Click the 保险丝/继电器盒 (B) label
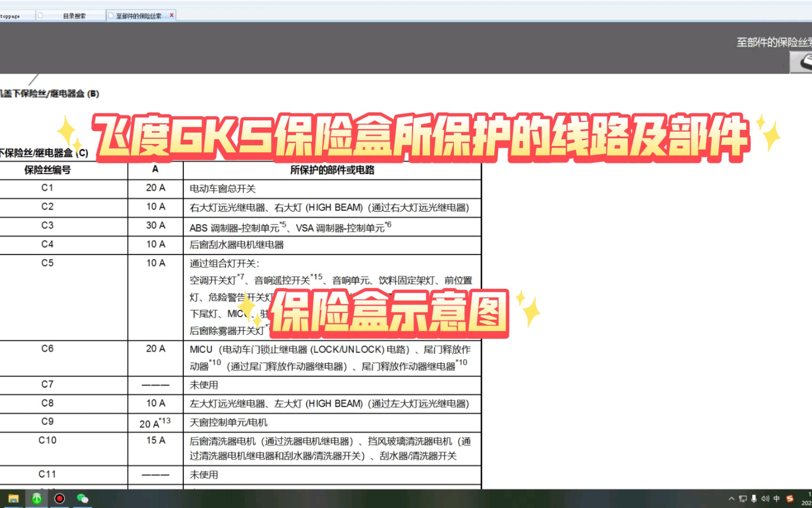812x508 pixels. (49, 94)
